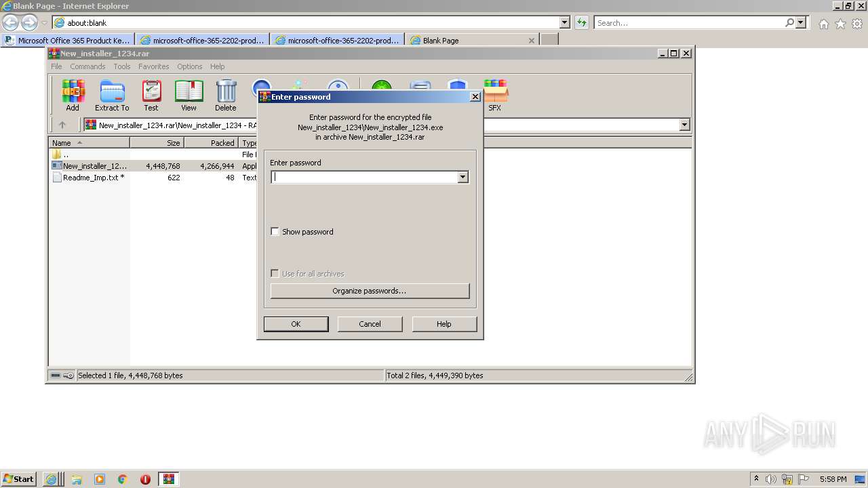Click the Extract To toolbar icon
Viewport: 868px width, 488px height.
click(112, 96)
